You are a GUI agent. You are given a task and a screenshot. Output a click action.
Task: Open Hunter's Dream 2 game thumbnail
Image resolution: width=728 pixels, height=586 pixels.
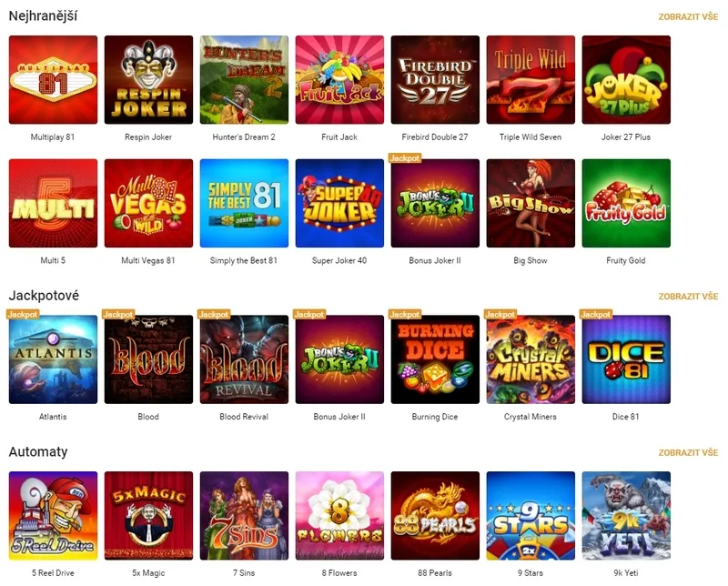tap(244, 80)
